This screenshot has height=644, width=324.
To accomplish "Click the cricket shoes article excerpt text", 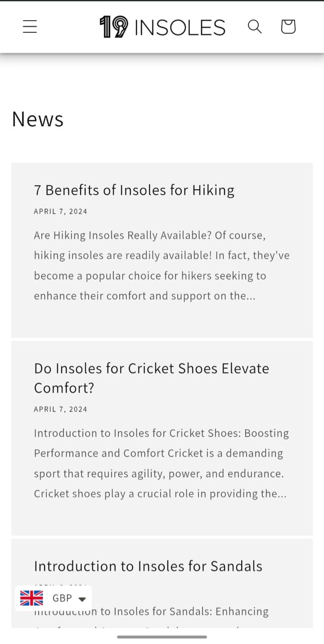I will [x=161, y=463].
